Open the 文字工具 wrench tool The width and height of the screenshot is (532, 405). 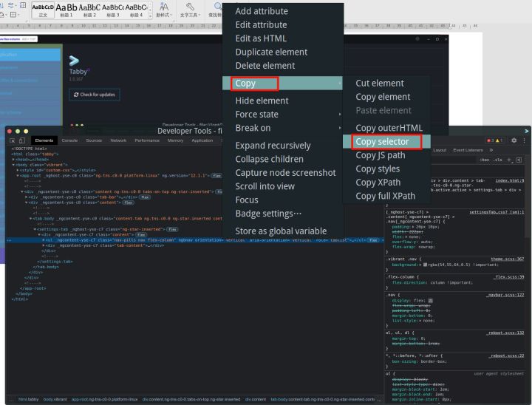[190, 10]
